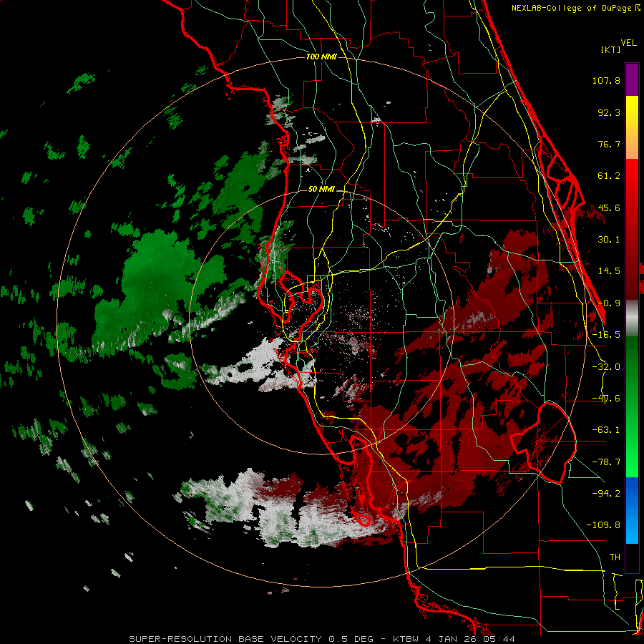Click the -32.0 velocity scale value
The image size is (644, 644).
tap(606, 367)
